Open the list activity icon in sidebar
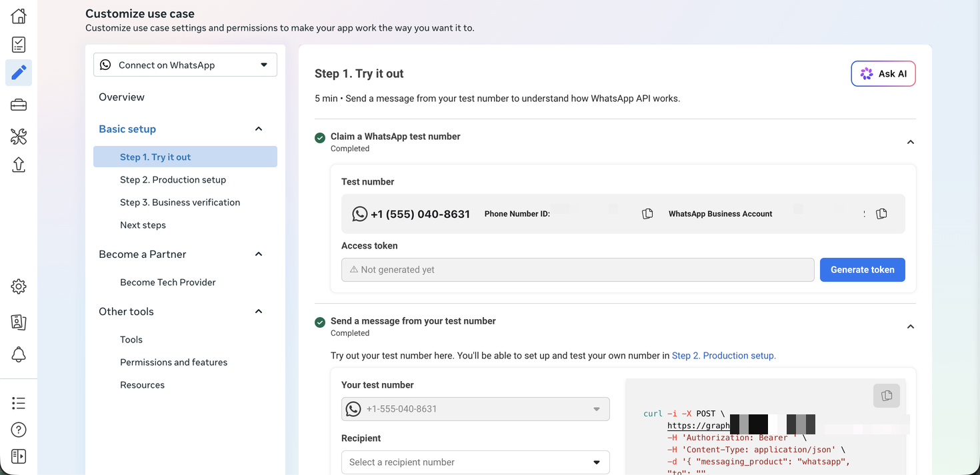The width and height of the screenshot is (980, 475). tap(19, 403)
